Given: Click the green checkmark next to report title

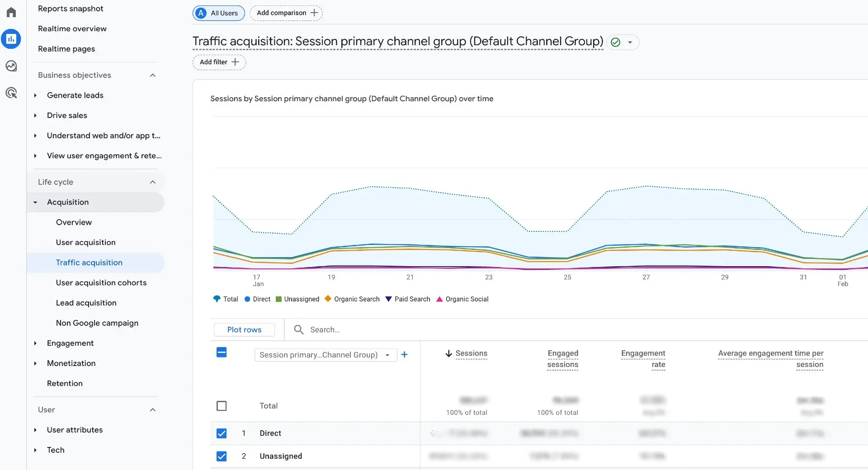Looking at the screenshot, I should [x=615, y=42].
